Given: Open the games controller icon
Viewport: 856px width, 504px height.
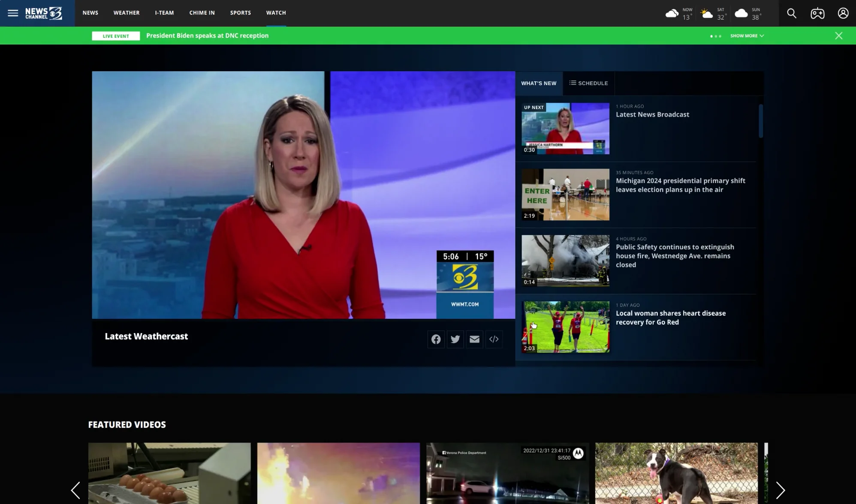Looking at the screenshot, I should [817, 13].
